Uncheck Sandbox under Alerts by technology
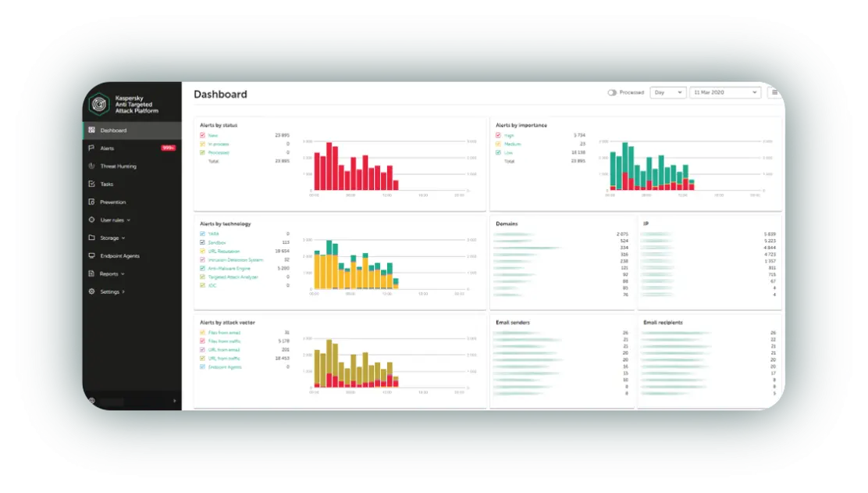Viewport: 868px width, 493px height. click(201, 241)
